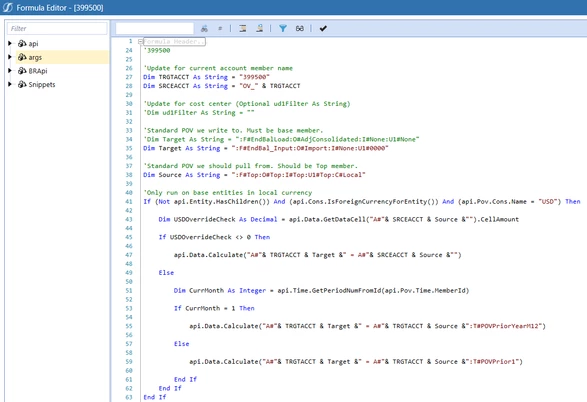Click the 'Dim ud1Filter As String comment

click(199, 113)
